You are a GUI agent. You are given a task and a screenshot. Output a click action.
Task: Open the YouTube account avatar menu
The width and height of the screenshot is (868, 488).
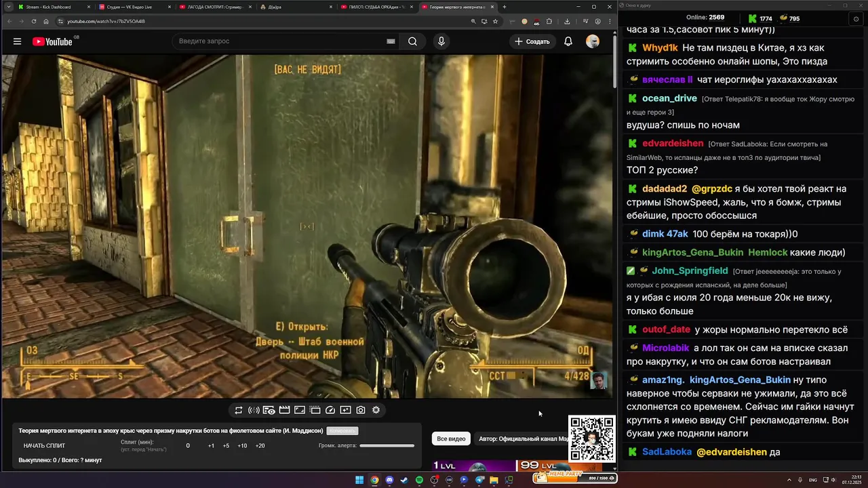click(x=593, y=41)
